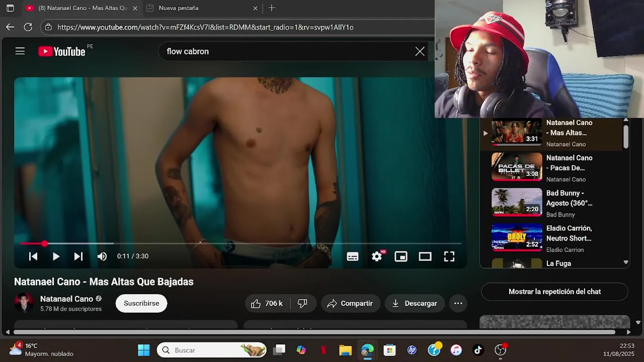Image resolution: width=644 pixels, height=362 pixels.
Task: Reload the page with the refresh button
Action: pos(28,27)
